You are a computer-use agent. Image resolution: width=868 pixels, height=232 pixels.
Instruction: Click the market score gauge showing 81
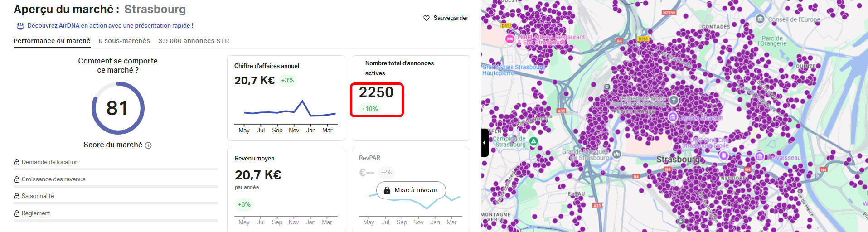pos(118,108)
